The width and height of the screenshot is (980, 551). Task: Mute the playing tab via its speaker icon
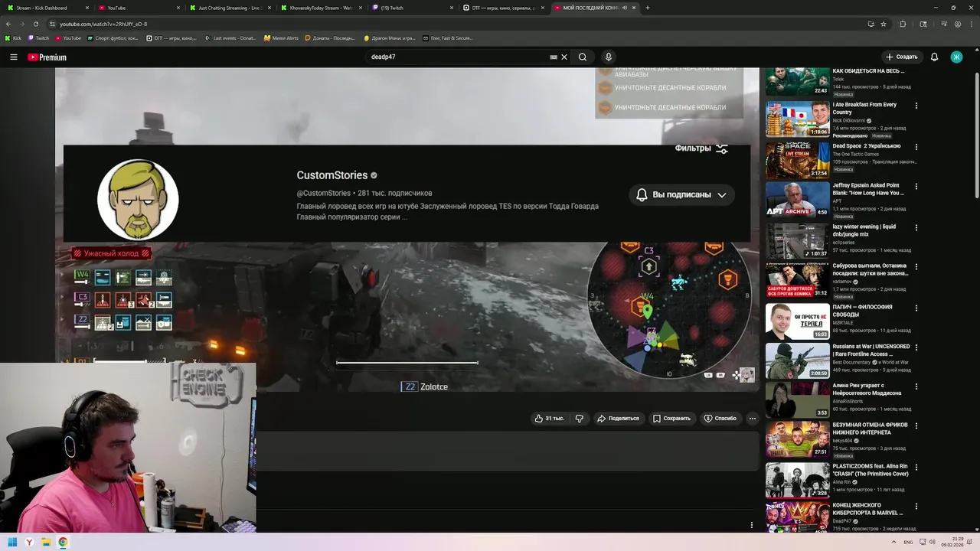pos(625,8)
